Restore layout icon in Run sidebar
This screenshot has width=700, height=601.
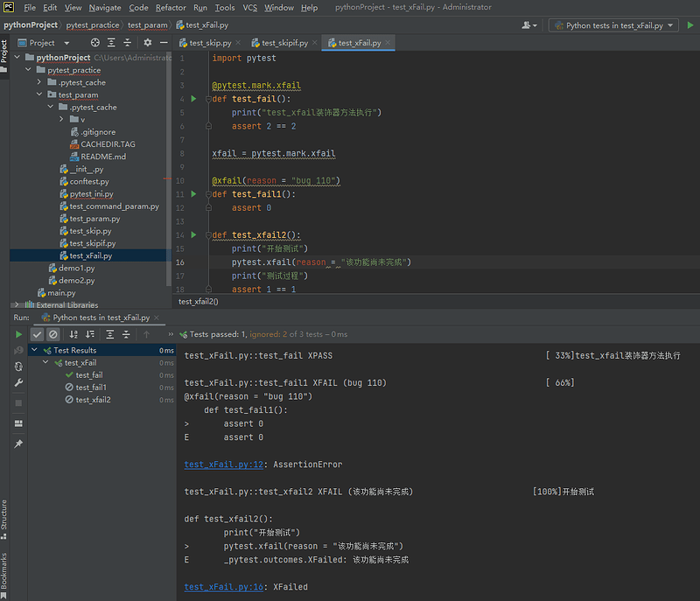pyautogui.click(x=18, y=423)
